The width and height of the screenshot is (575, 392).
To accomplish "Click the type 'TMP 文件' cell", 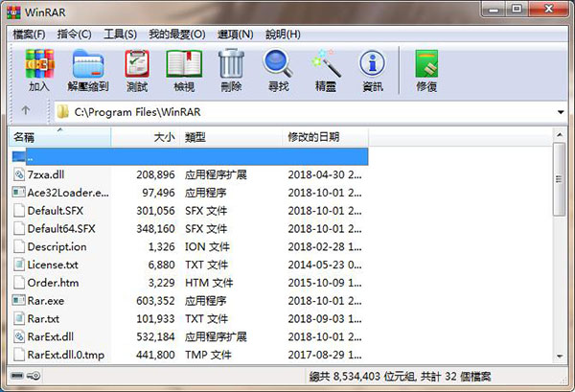I will (208, 355).
